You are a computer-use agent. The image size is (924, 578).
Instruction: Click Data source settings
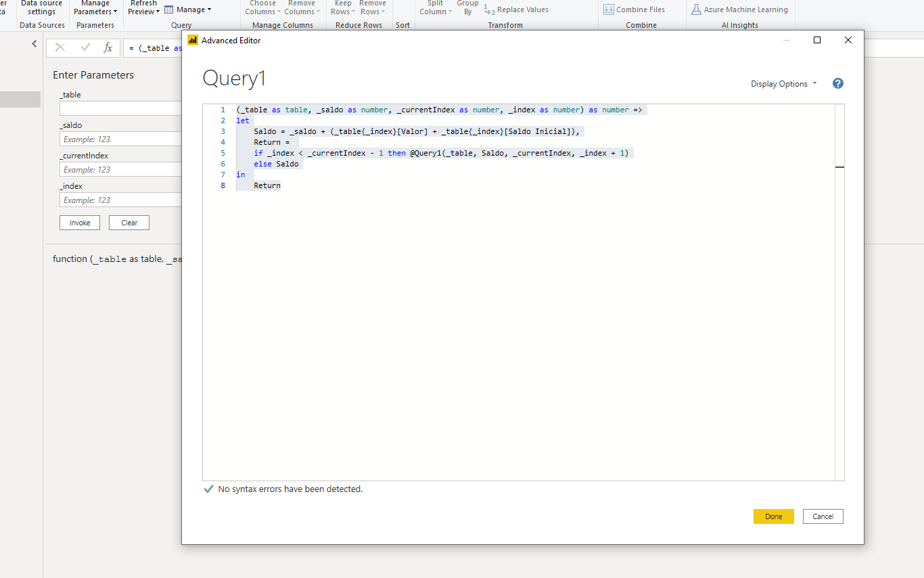pyautogui.click(x=42, y=7)
